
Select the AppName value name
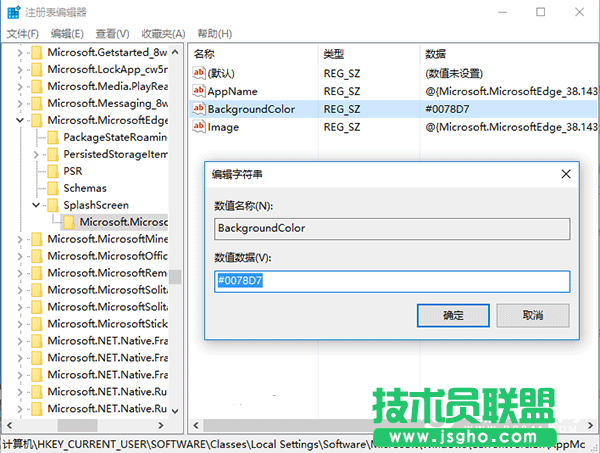(232, 91)
